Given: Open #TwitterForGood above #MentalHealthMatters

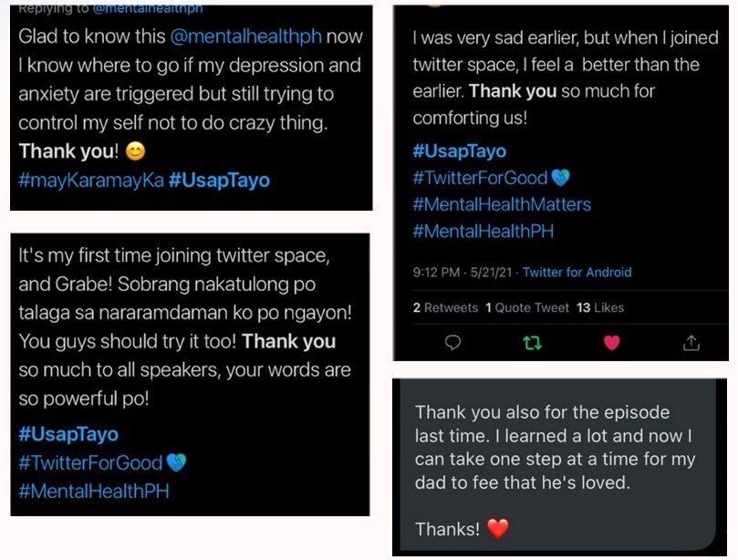Looking at the screenshot, I should [481, 178].
